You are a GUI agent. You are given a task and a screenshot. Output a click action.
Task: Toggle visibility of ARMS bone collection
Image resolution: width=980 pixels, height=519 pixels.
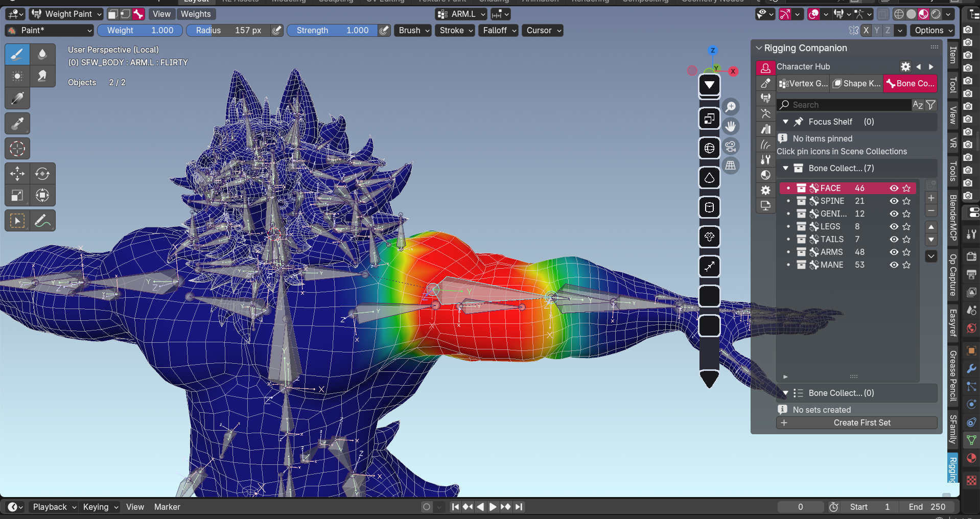(894, 252)
